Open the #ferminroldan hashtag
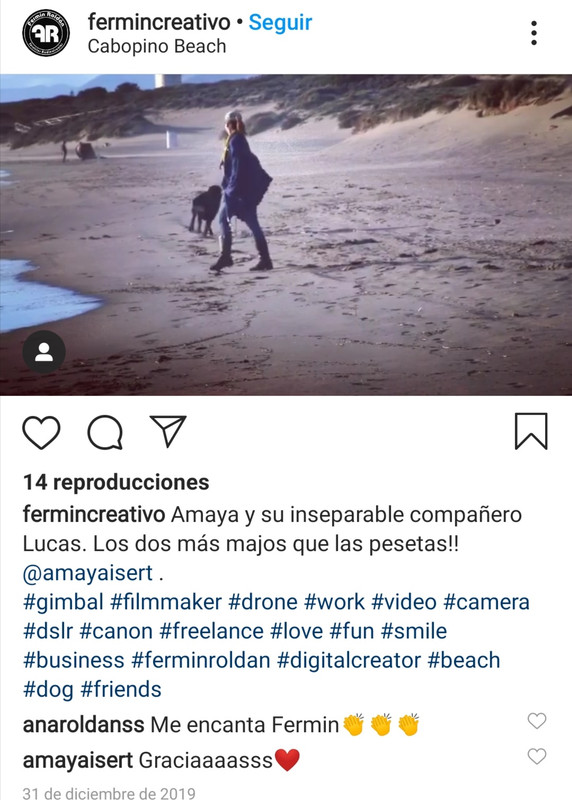572x800 pixels. [x=201, y=660]
